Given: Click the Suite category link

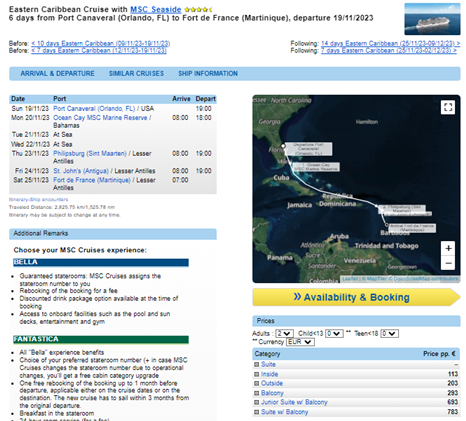Looking at the screenshot, I should (268, 365).
